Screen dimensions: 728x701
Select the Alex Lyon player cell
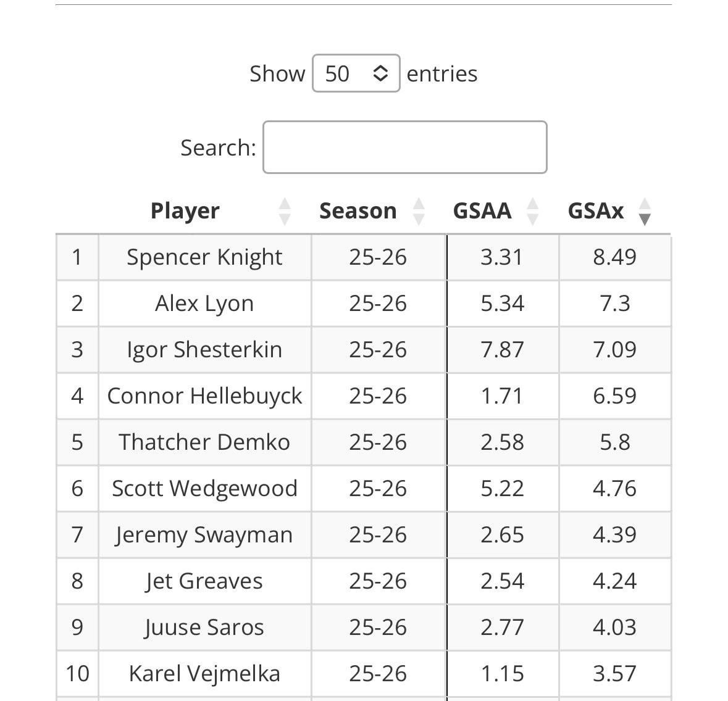click(x=204, y=304)
